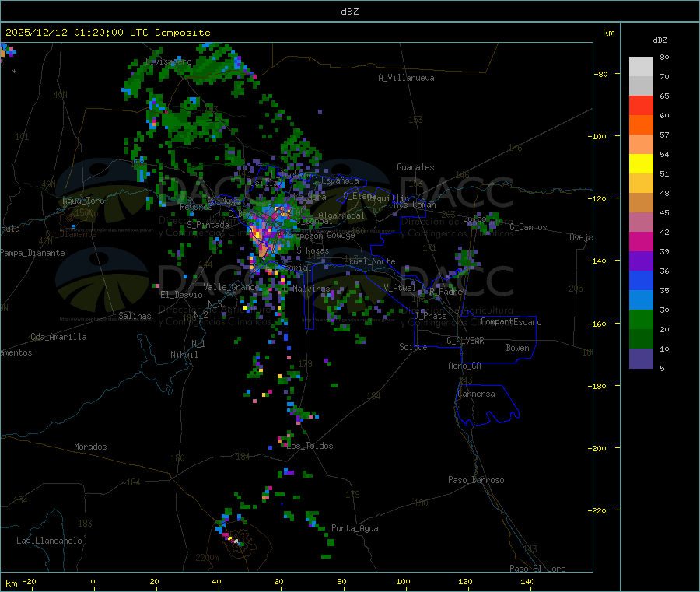Image resolution: width=700 pixels, height=592 pixels.
Task: Click the Divisadero map label
Action: tap(168, 61)
